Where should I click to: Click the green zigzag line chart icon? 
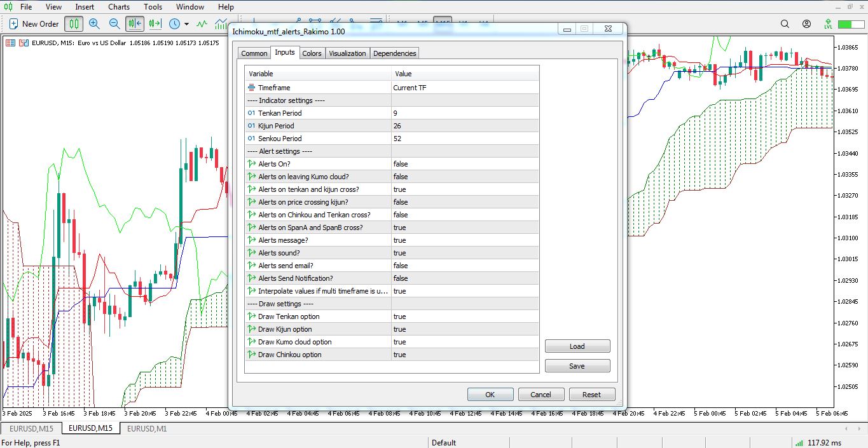(x=202, y=24)
